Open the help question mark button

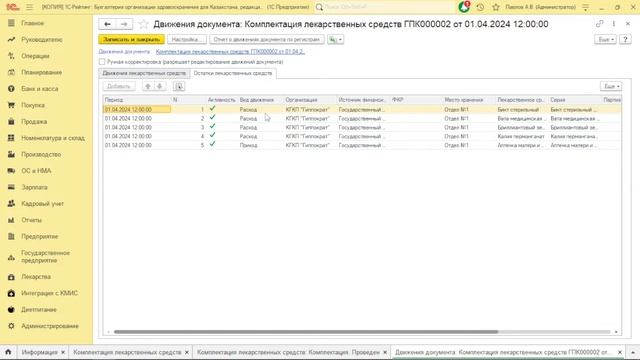pyautogui.click(x=625, y=40)
